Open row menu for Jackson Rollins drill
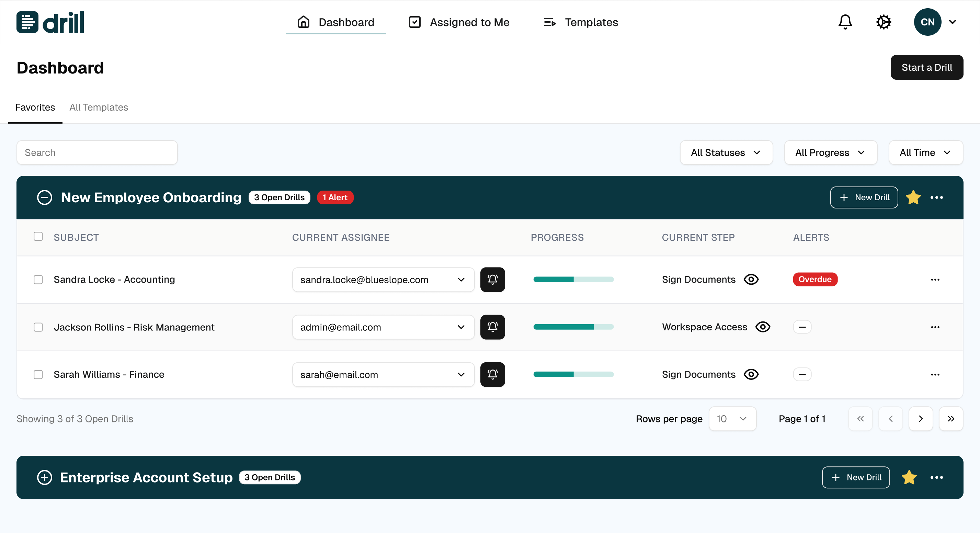The height and width of the screenshot is (533, 980). pyautogui.click(x=935, y=327)
